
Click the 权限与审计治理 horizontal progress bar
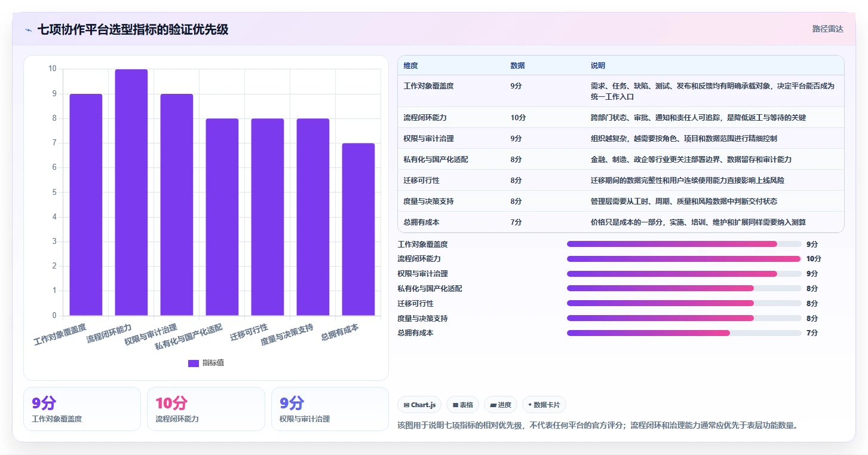coord(684,274)
